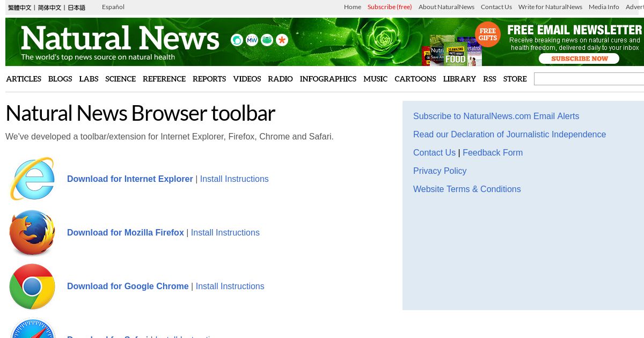Click About NaturalNews in top bar
The height and width of the screenshot is (338, 644).
click(447, 7)
